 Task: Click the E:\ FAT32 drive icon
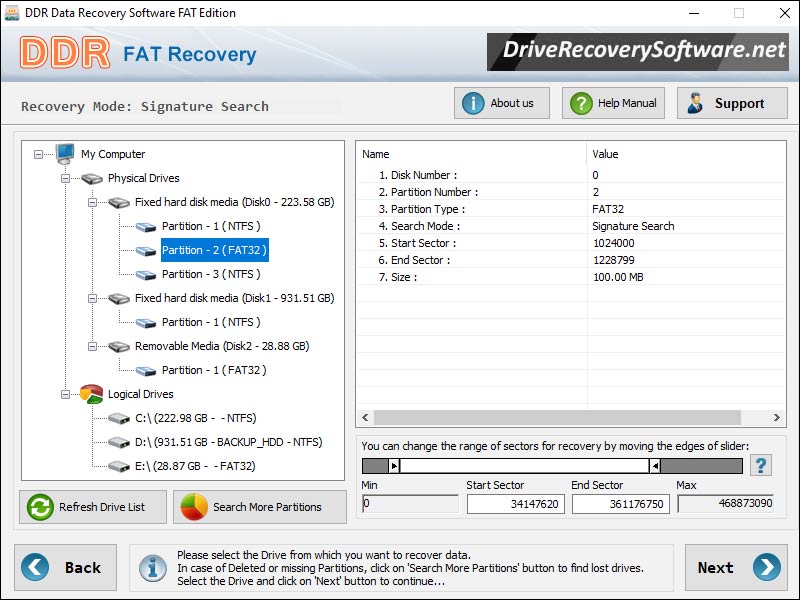click(x=119, y=466)
